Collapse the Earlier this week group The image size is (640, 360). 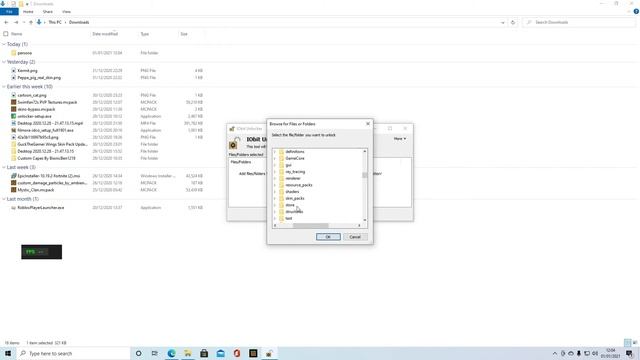(4, 87)
